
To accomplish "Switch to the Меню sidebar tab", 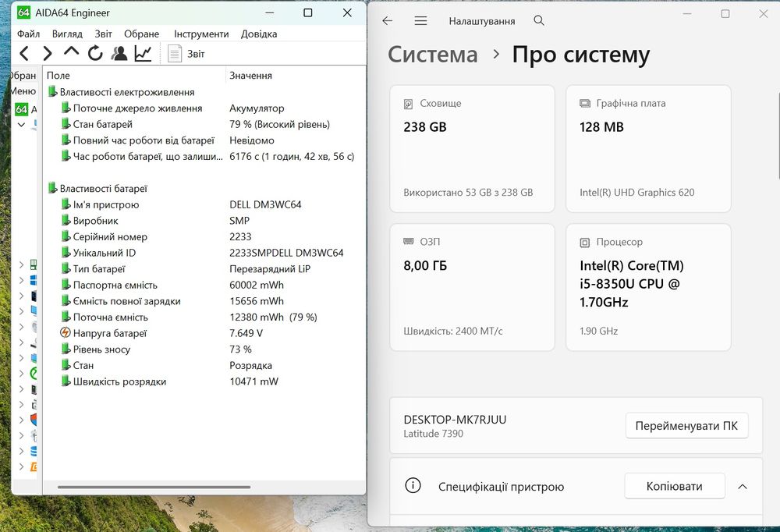I will [23, 91].
